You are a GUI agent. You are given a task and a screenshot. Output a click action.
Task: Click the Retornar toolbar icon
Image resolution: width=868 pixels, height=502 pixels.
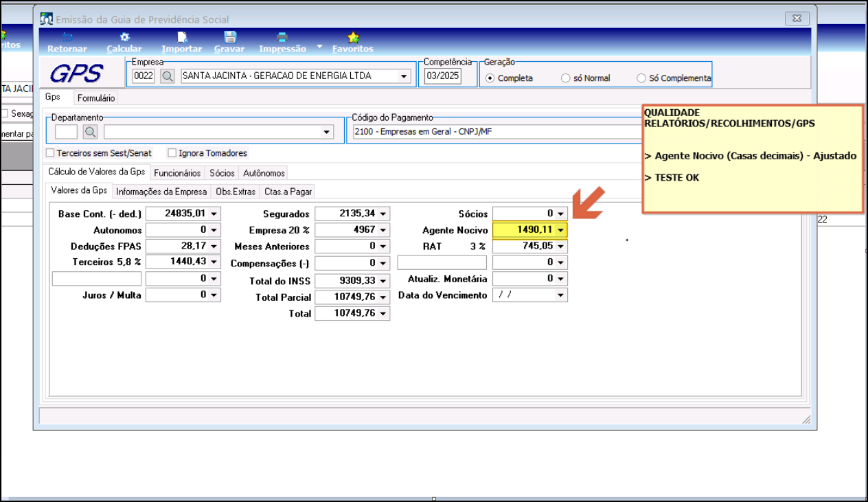pos(67,38)
